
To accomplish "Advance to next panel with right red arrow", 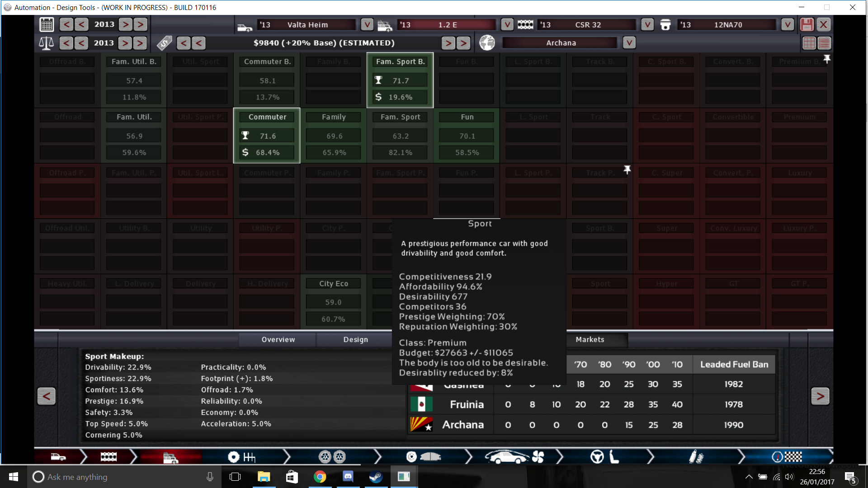I will point(820,396).
